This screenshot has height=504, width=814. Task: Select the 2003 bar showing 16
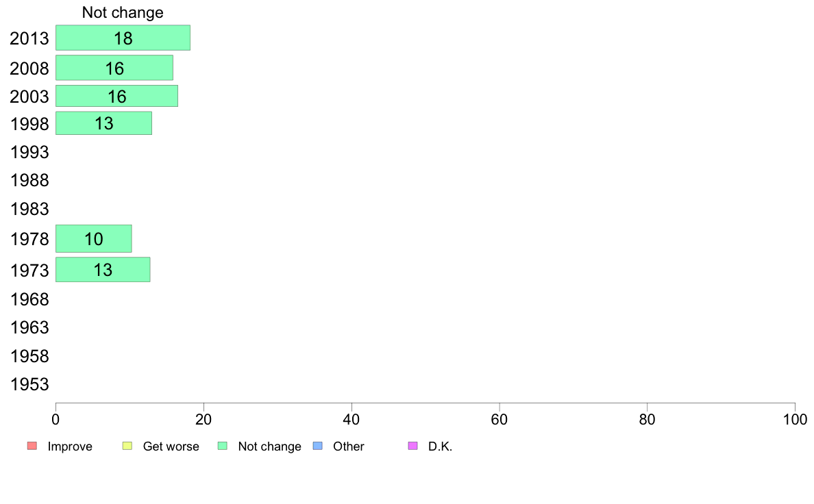pyautogui.click(x=116, y=96)
